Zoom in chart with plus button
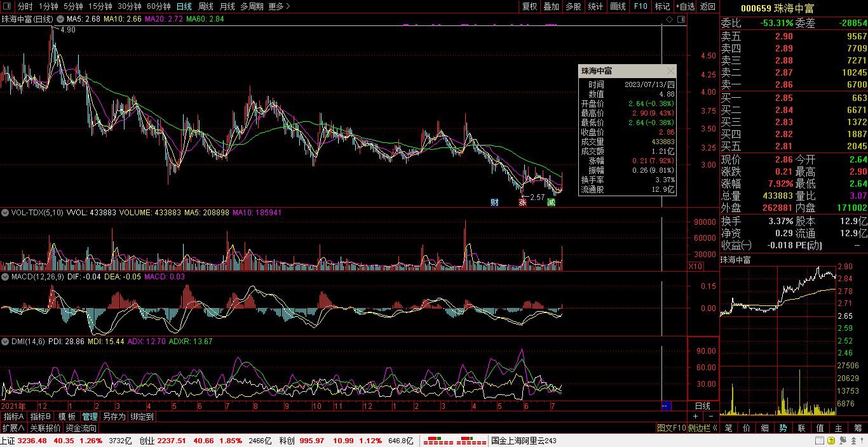 pyautogui.click(x=695, y=416)
